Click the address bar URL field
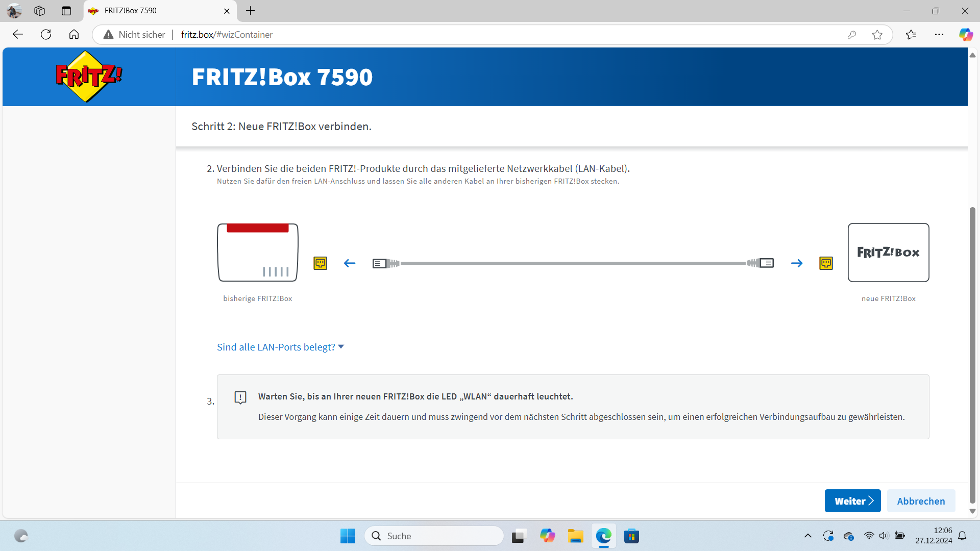980x551 pixels. tap(459, 35)
